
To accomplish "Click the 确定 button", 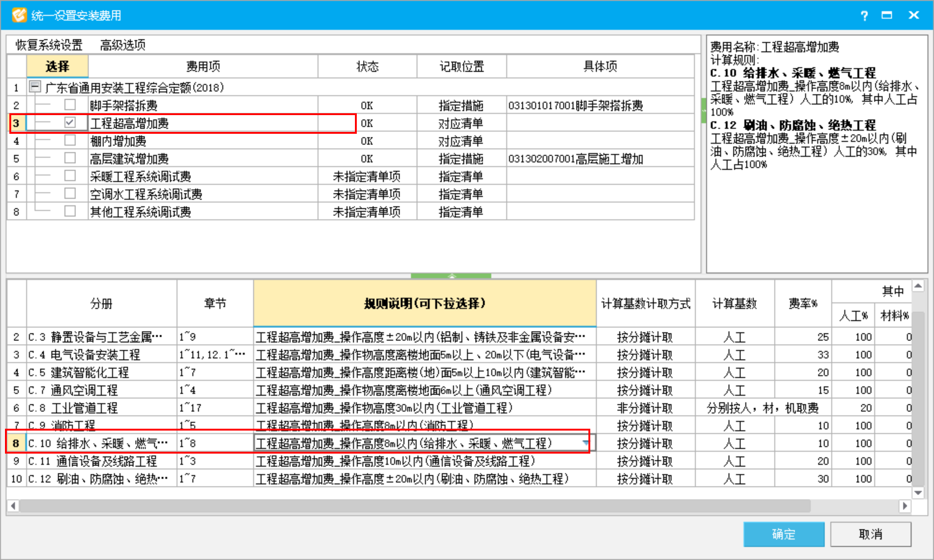I will (784, 534).
